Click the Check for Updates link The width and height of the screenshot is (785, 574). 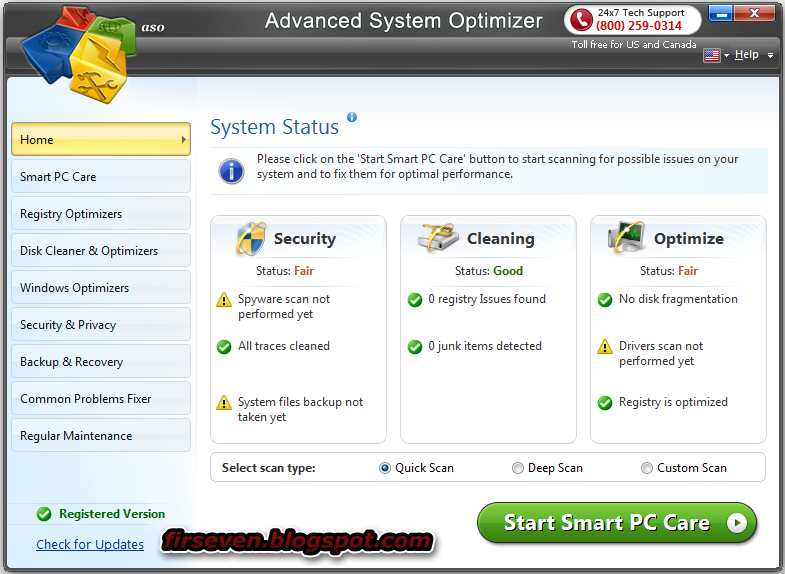pos(90,544)
